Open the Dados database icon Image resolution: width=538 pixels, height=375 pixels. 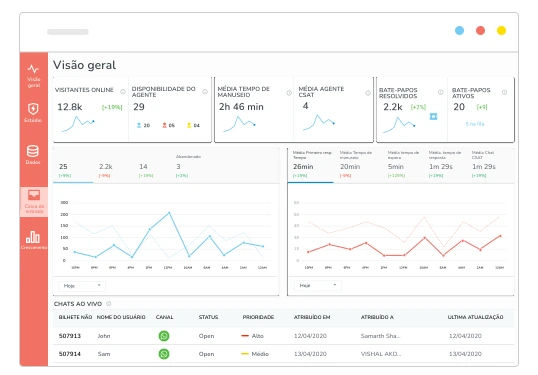coord(33,151)
